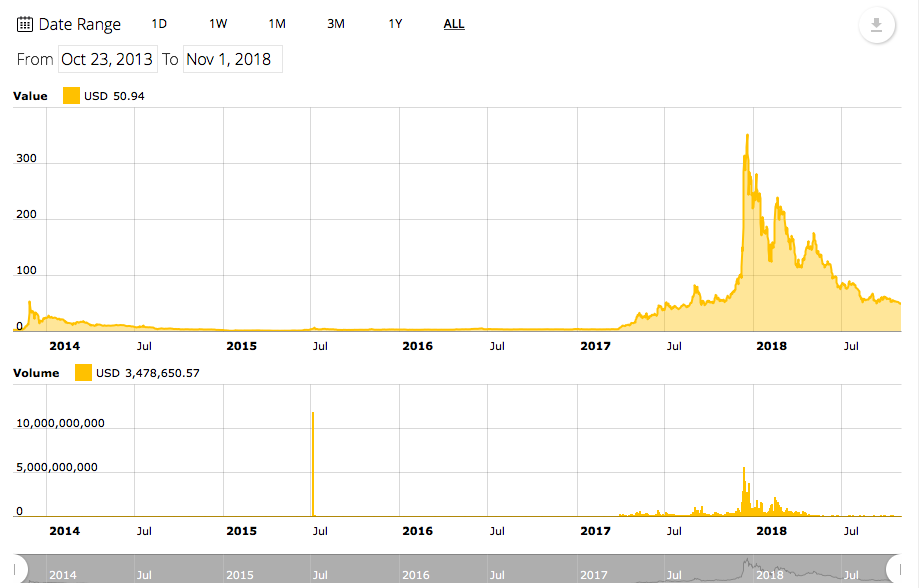Click the USD 50.94 value readout
Screen dimensions: 919x588
(114, 96)
